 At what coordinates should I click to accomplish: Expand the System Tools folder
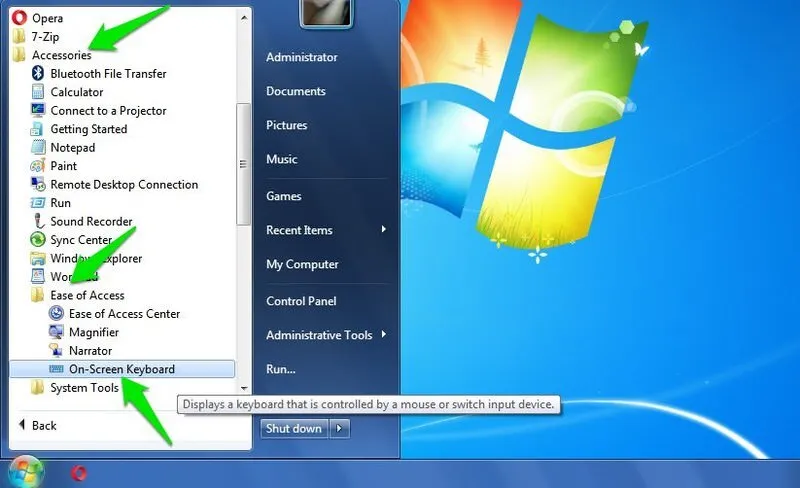click(84, 388)
